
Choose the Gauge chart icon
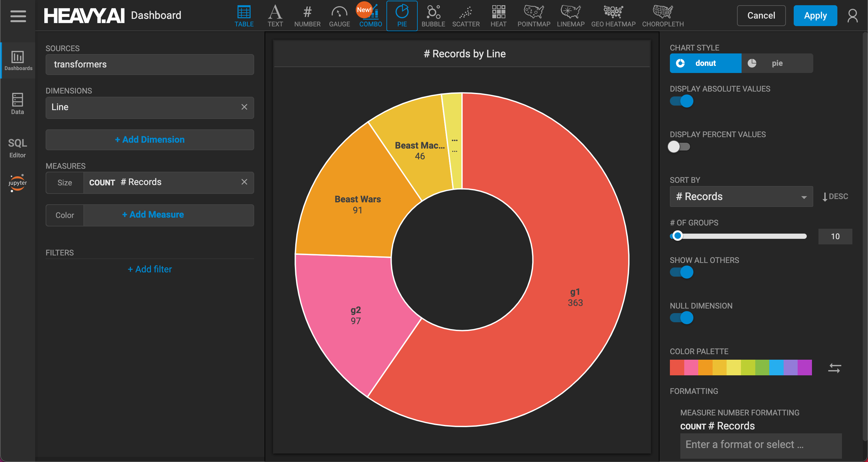[339, 16]
